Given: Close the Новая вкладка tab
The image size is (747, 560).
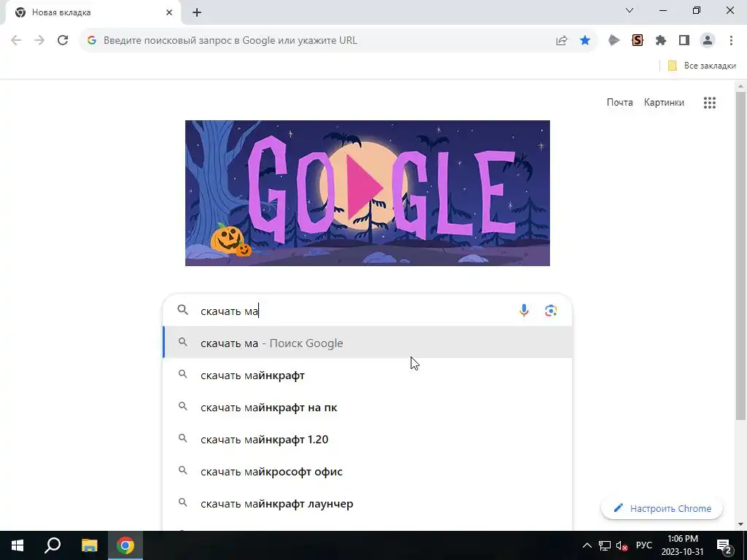Looking at the screenshot, I should pos(169,12).
